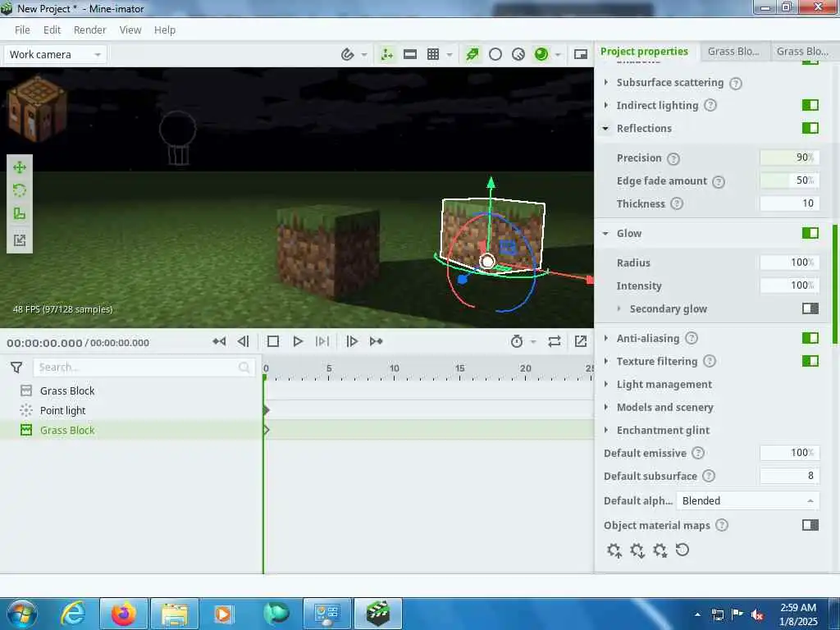Expand Enchantment glint section

[606, 430]
